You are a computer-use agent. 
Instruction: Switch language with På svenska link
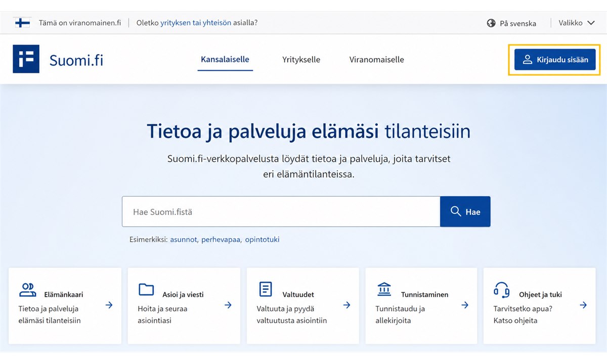tap(518, 23)
